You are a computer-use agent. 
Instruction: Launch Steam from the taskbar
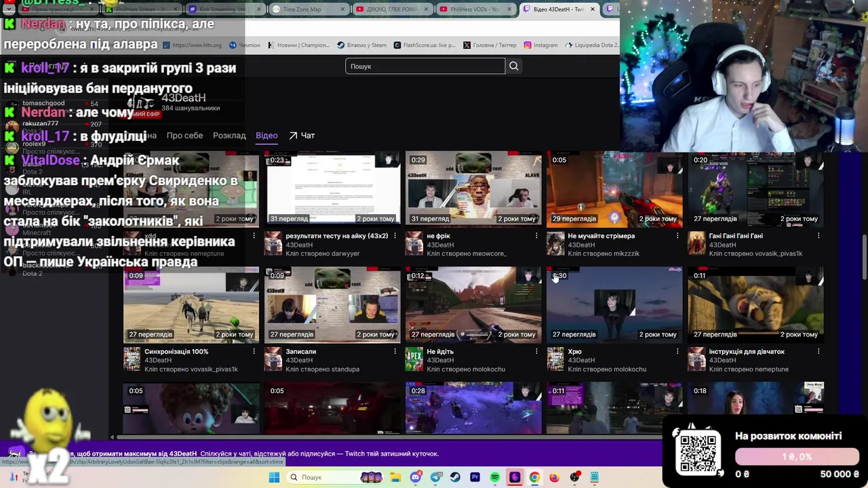[x=455, y=477]
